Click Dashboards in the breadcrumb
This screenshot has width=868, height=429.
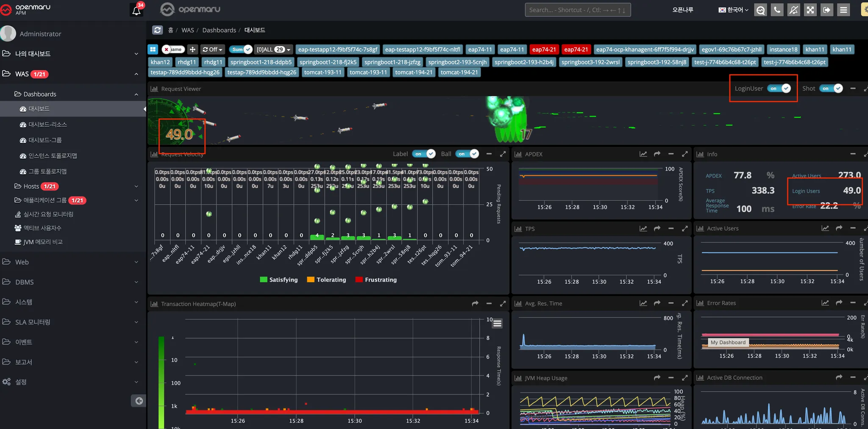(x=219, y=30)
